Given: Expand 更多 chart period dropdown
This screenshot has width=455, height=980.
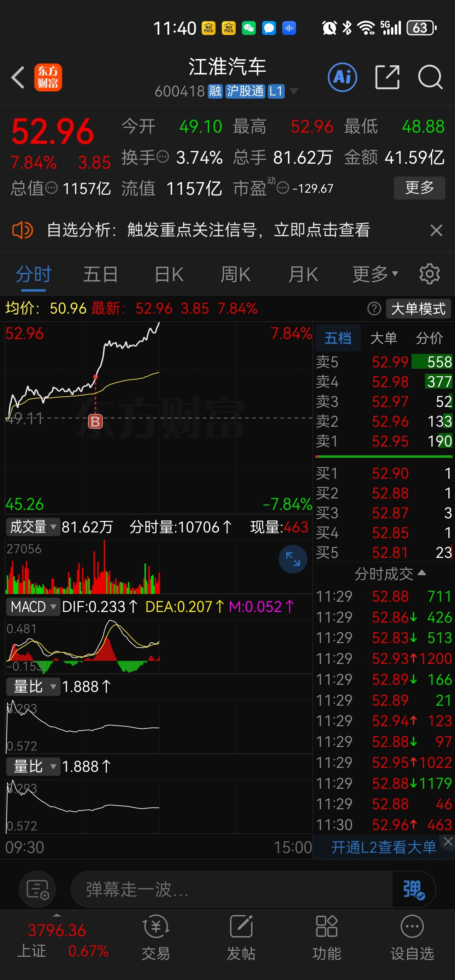Looking at the screenshot, I should click(x=375, y=274).
